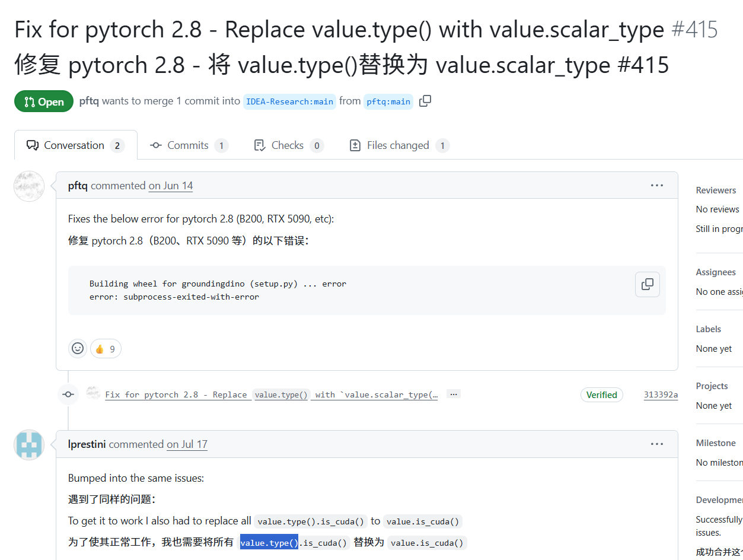Click the Files changed tab icon
The image size is (743, 560).
(355, 145)
